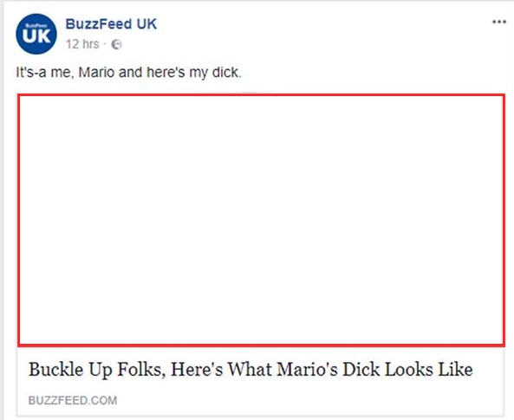Click the link card footer area beside BUZZFEED.COM

tap(309, 400)
